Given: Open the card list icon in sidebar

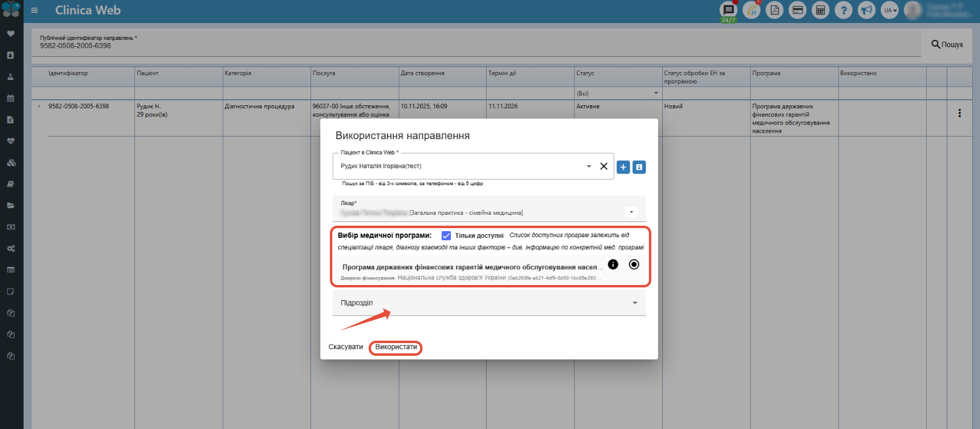Looking at the screenshot, I should click(10, 270).
